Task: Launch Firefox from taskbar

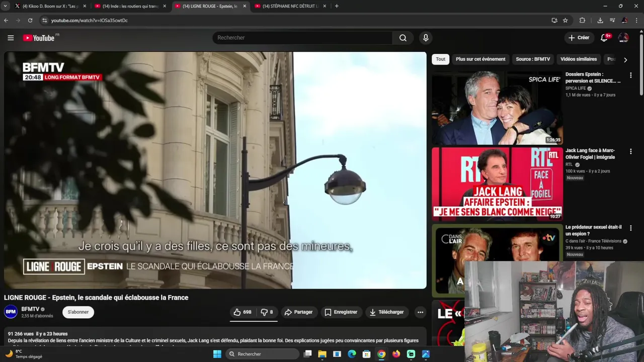Action: tap(396, 354)
